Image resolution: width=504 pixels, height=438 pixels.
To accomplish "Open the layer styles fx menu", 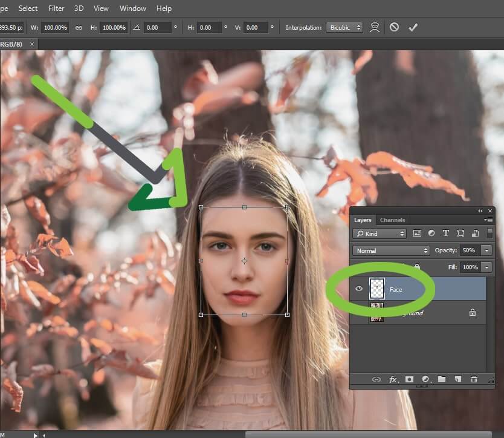I will [x=393, y=379].
